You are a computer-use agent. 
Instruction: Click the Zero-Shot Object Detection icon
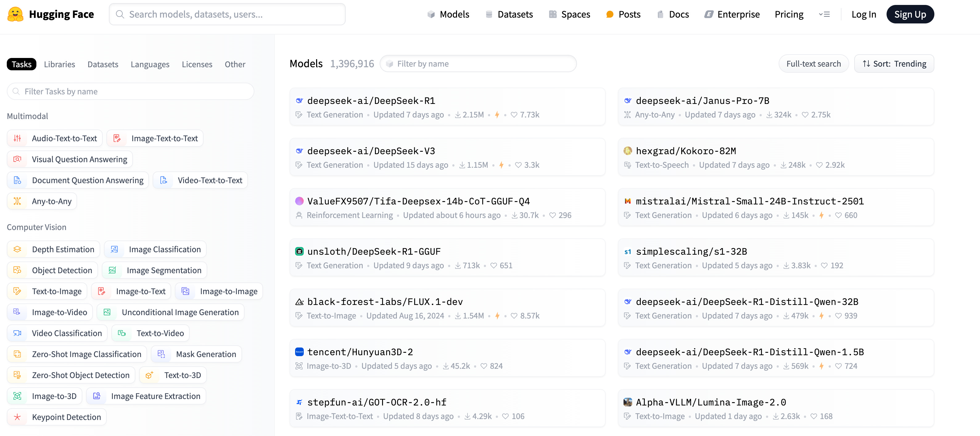point(18,375)
